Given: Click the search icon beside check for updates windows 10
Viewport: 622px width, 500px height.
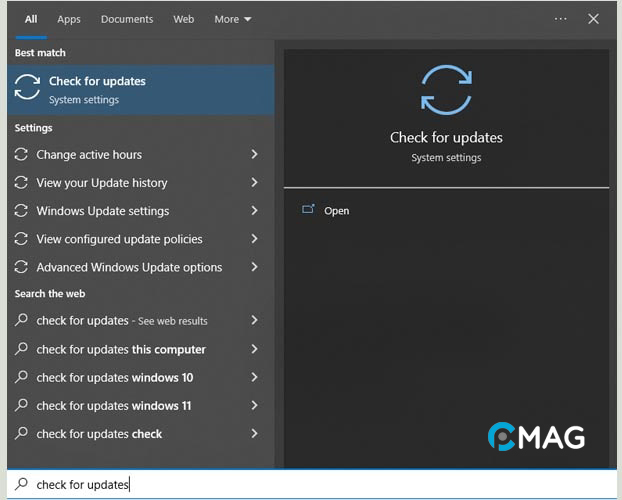Looking at the screenshot, I should tap(22, 378).
